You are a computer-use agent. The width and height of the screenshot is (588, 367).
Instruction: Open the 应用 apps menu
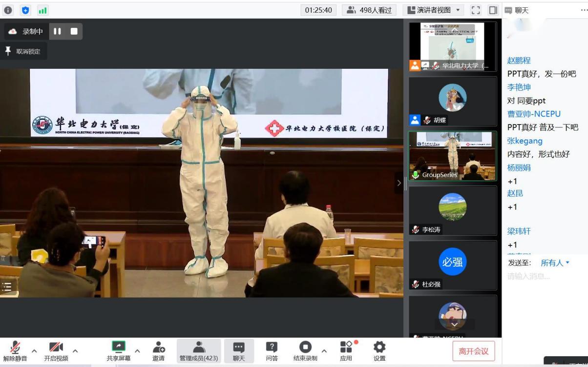(x=346, y=350)
